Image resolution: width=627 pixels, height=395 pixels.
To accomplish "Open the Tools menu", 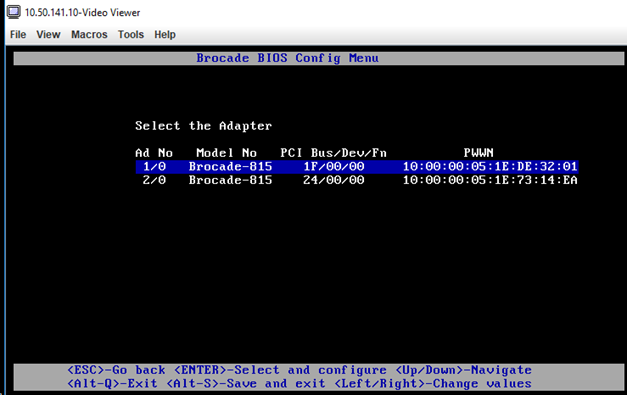I will pyautogui.click(x=131, y=35).
